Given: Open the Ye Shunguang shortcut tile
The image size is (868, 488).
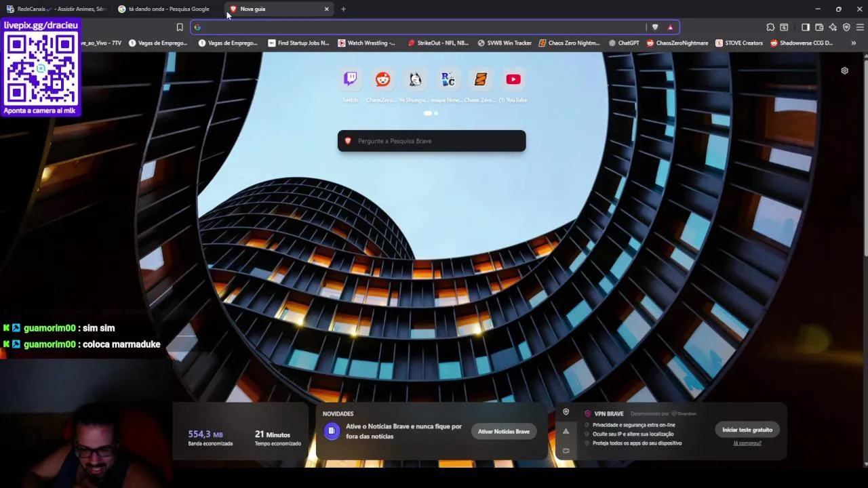Looking at the screenshot, I should click(415, 79).
